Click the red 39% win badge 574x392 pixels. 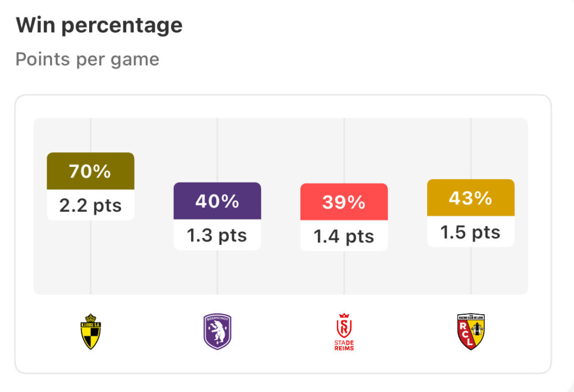point(344,202)
